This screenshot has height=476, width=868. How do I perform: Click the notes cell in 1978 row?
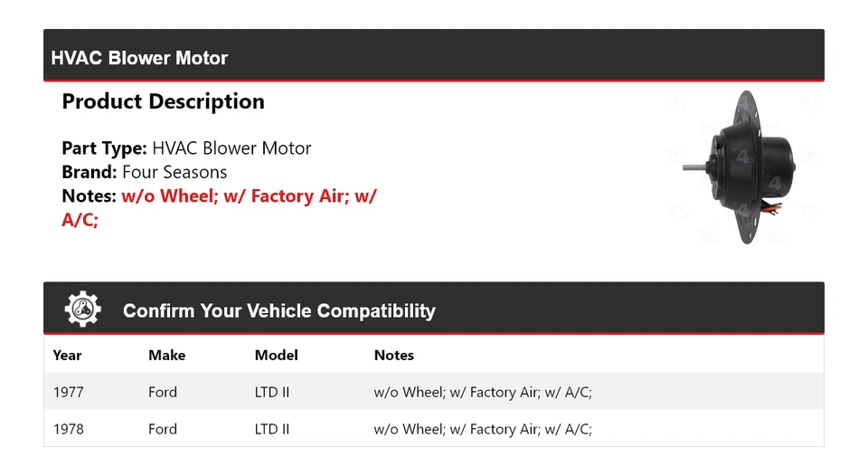483,429
